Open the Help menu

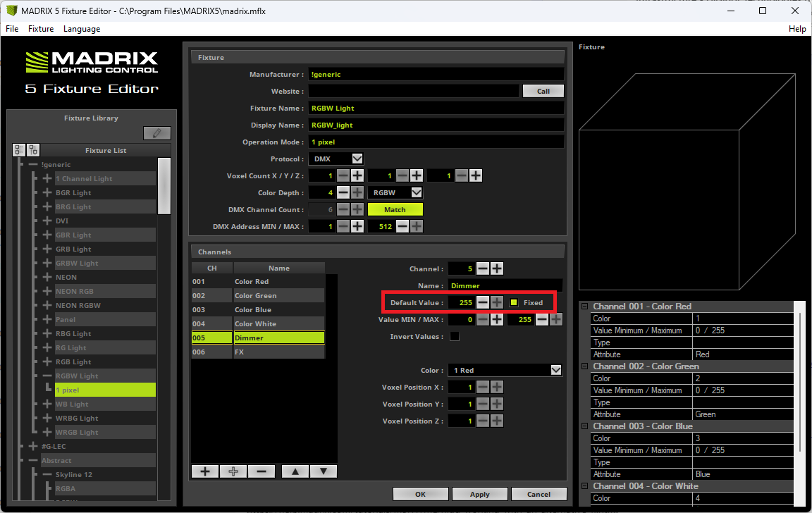click(797, 29)
